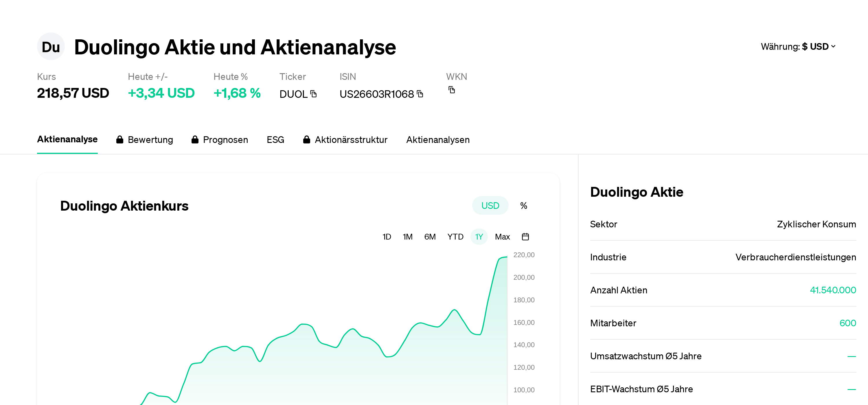Screen dimensions: 868x405
Task: Click the Zyklischer Konsum sector value
Action: click(816, 224)
